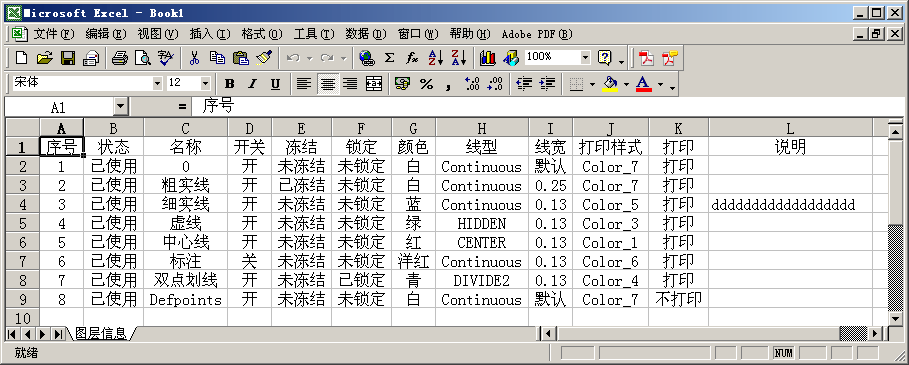Click the next sheet scroll button
The height and width of the screenshot is (365, 909).
[42, 334]
